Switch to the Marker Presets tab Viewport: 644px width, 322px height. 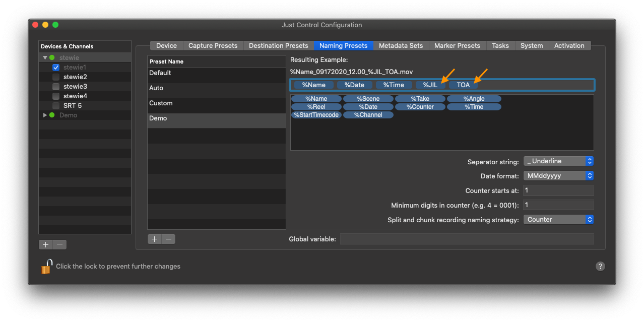457,45
